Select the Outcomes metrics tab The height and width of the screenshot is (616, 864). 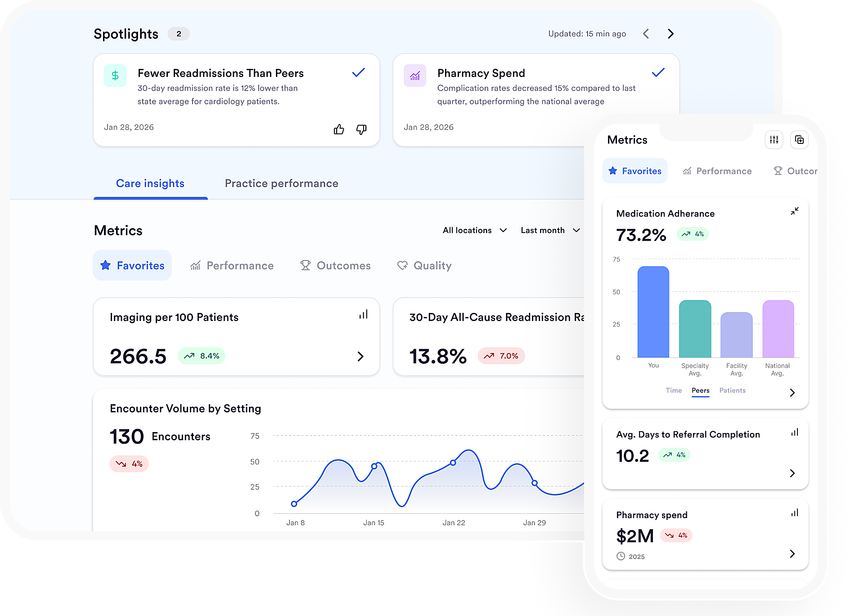336,266
